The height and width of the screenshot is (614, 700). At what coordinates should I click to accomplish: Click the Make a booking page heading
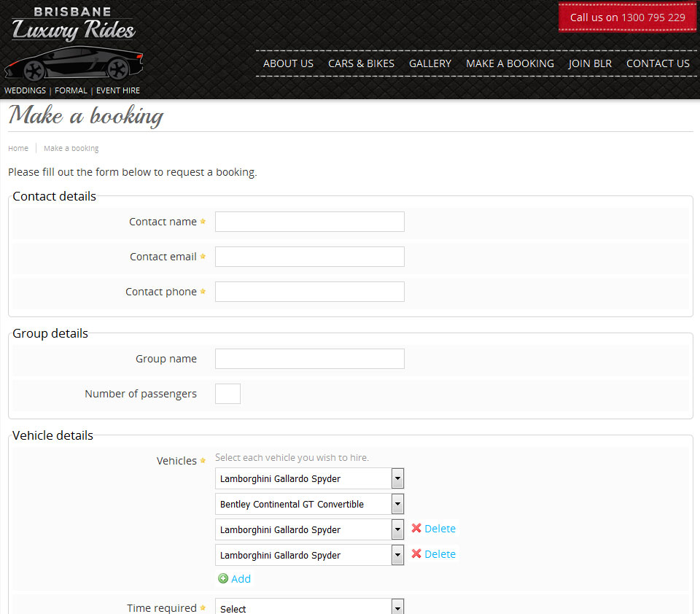pyautogui.click(x=86, y=116)
